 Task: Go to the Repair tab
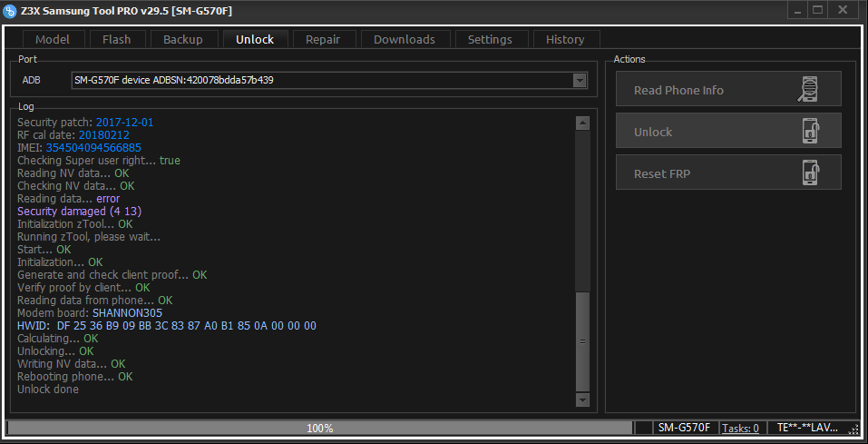point(323,39)
